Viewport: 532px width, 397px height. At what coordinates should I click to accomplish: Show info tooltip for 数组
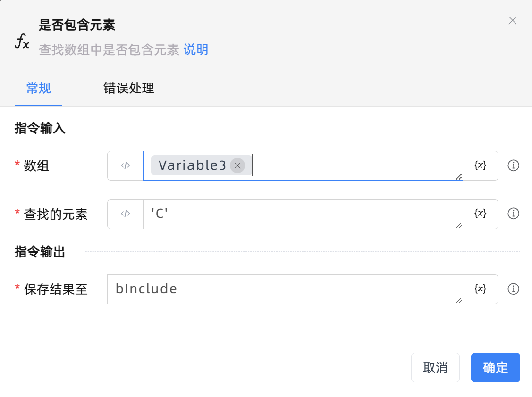pyautogui.click(x=513, y=165)
